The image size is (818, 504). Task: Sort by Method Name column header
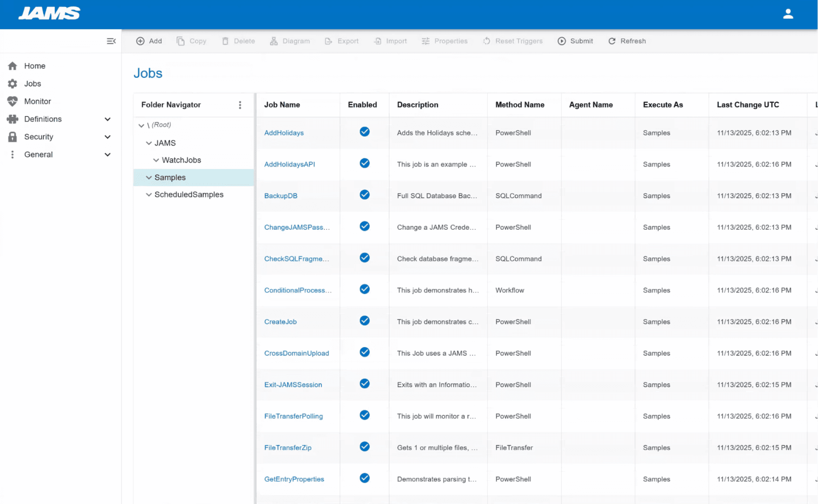tap(520, 105)
